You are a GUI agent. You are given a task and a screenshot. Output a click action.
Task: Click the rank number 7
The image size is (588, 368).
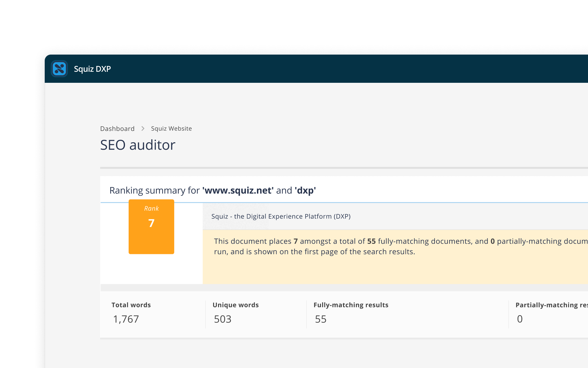point(151,223)
